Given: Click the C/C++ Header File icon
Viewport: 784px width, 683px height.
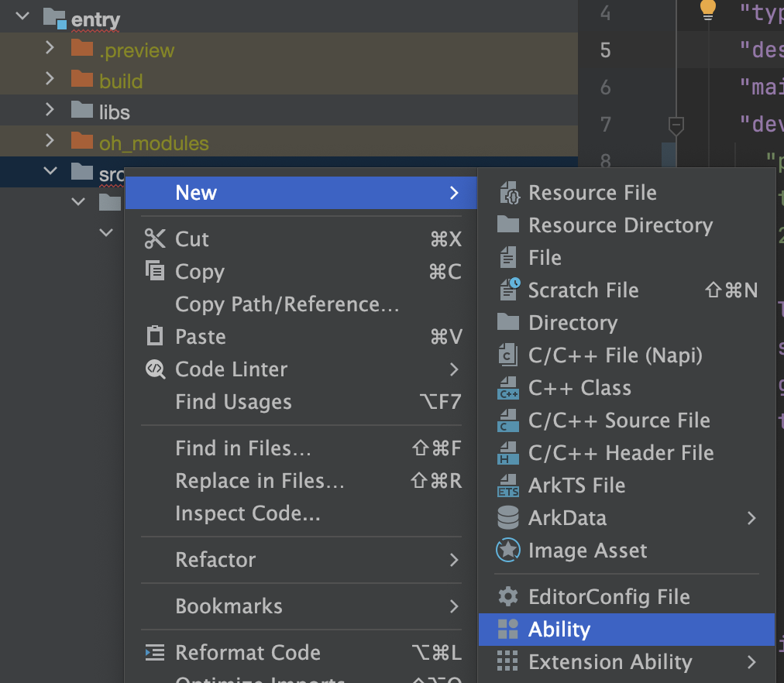Looking at the screenshot, I should point(508,453).
